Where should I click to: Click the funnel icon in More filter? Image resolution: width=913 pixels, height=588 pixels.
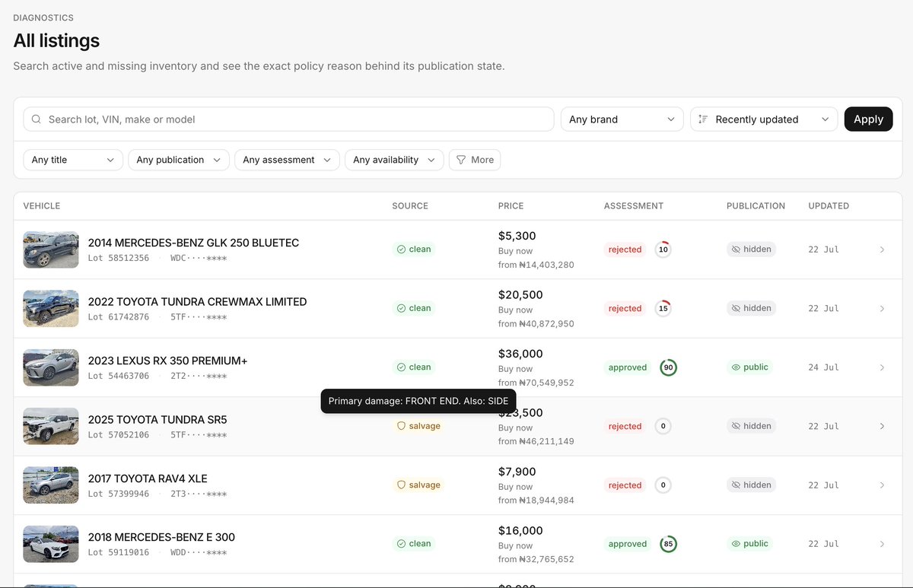coord(461,160)
